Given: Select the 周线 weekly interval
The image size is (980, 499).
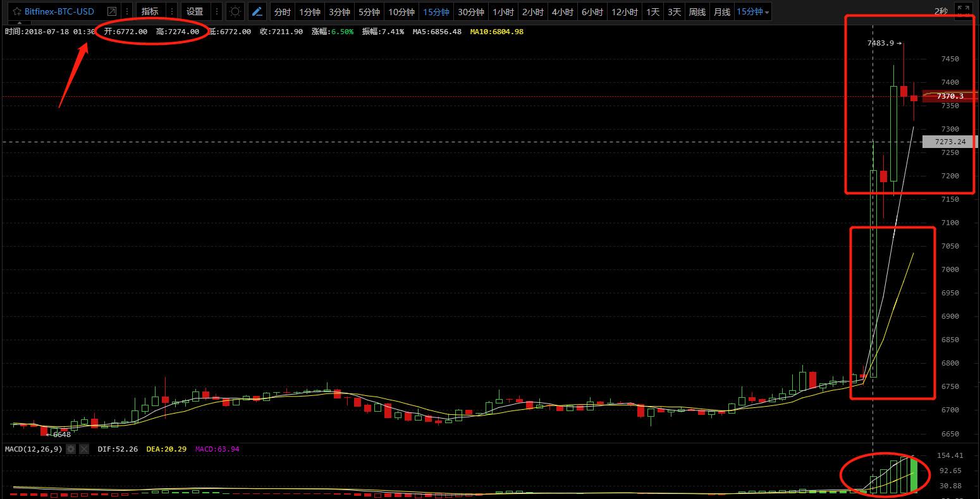Looking at the screenshot, I should click(x=697, y=11).
